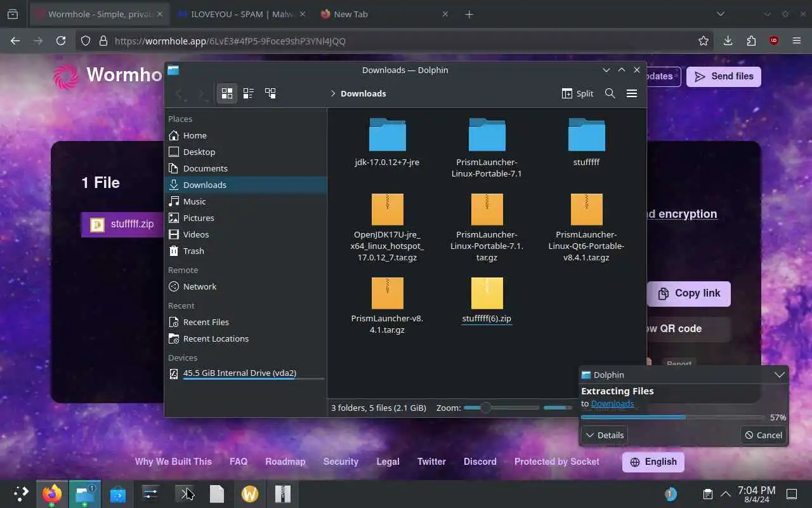Open Desktop in Places panel
This screenshot has height=508, width=812.
click(246, 152)
